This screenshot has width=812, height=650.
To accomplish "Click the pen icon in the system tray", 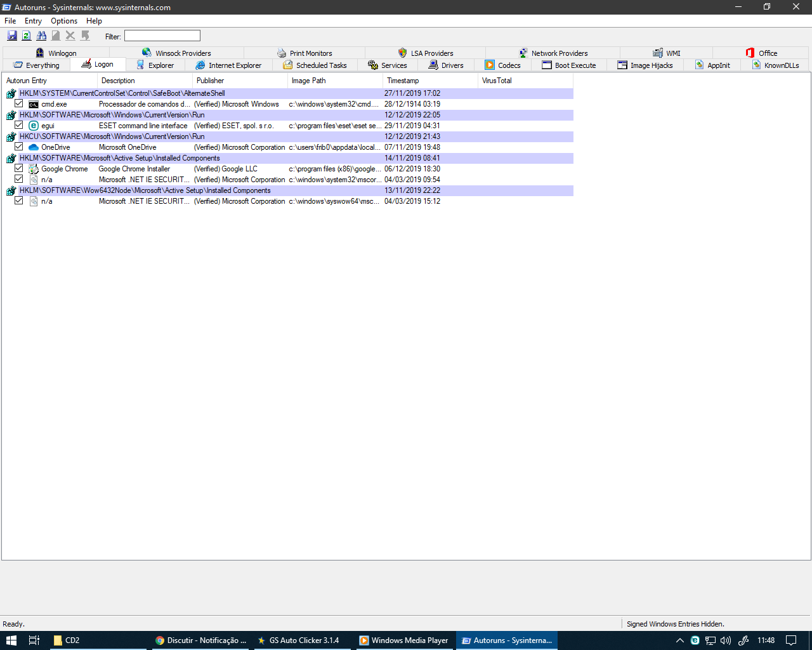I will click(x=743, y=640).
